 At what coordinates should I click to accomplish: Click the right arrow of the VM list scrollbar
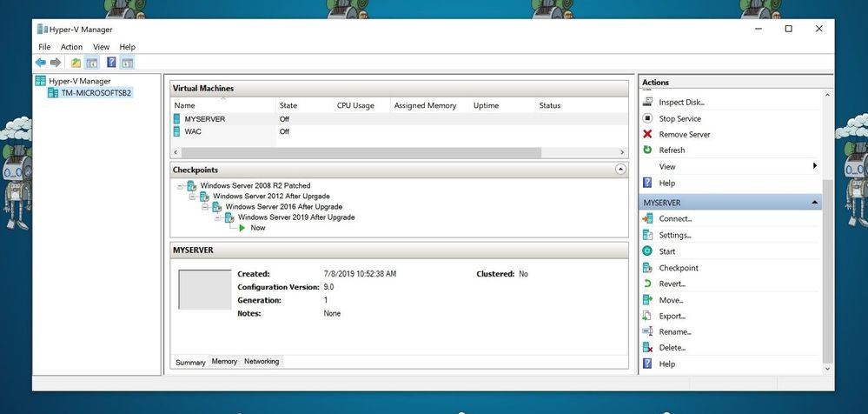coord(621,152)
